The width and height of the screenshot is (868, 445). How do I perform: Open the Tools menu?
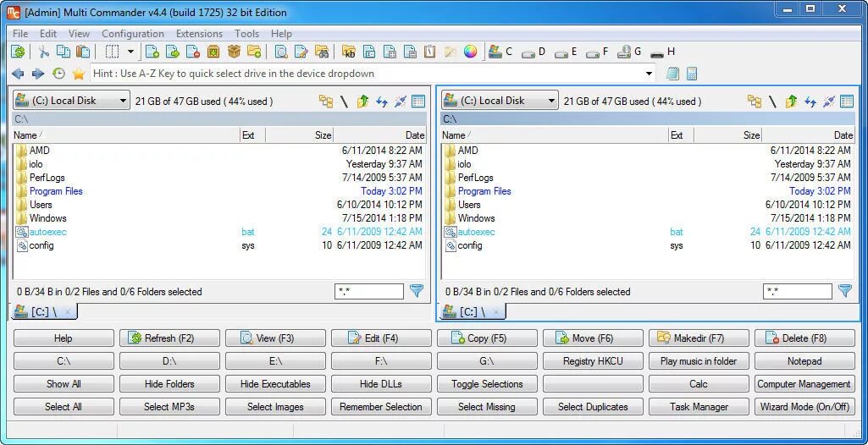tap(247, 34)
